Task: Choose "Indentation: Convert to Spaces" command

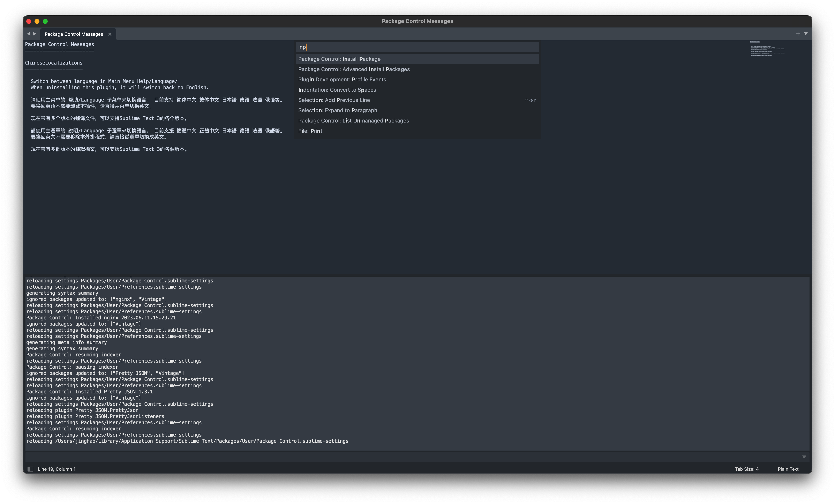Action: pos(337,90)
